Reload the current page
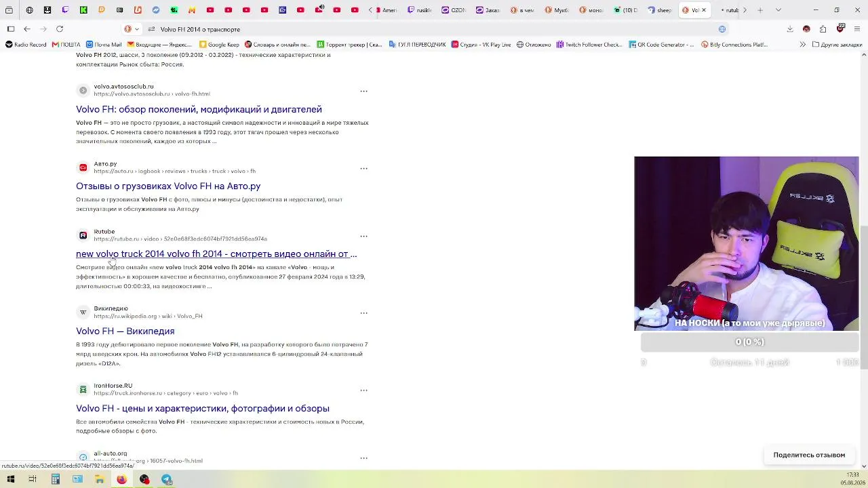This screenshot has width=868, height=488. 60,29
